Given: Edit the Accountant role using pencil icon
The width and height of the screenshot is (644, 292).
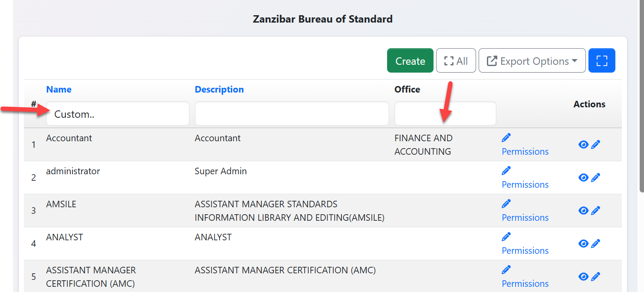Looking at the screenshot, I should click(x=596, y=145).
